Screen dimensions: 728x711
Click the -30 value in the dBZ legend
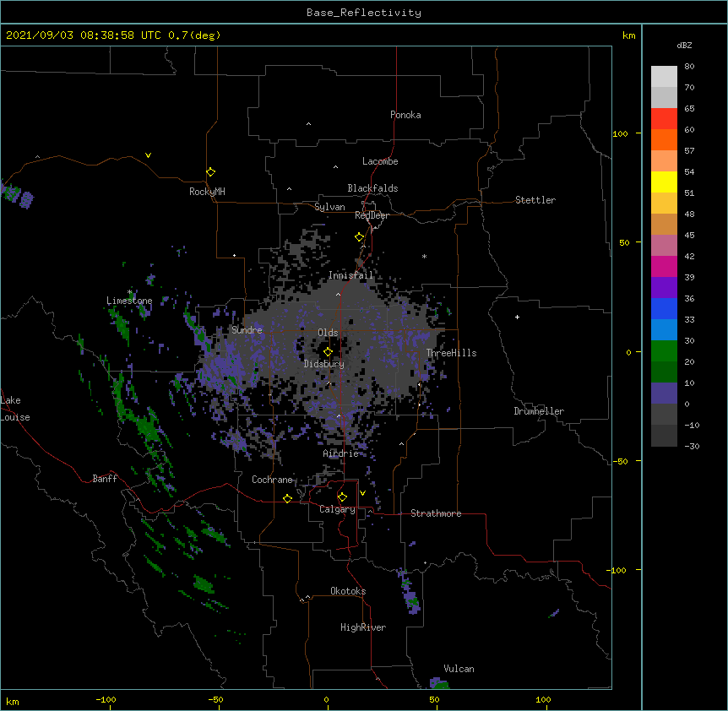[692, 446]
